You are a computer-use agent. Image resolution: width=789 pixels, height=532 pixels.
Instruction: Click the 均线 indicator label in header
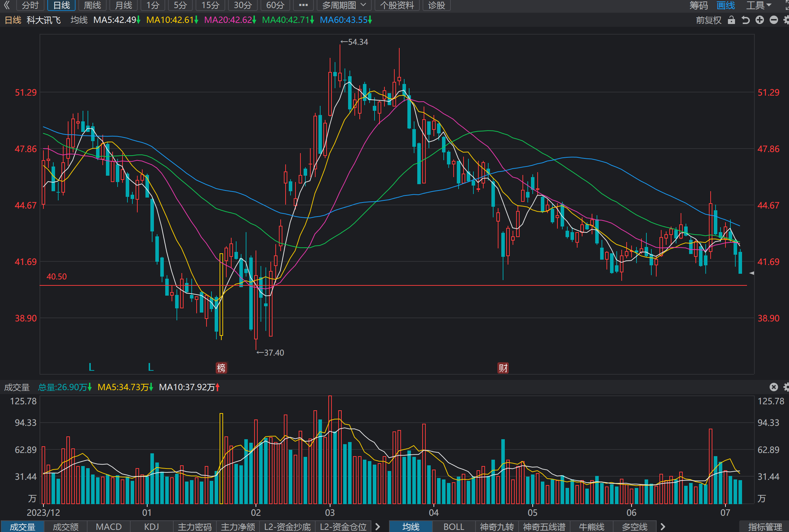pyautogui.click(x=79, y=20)
